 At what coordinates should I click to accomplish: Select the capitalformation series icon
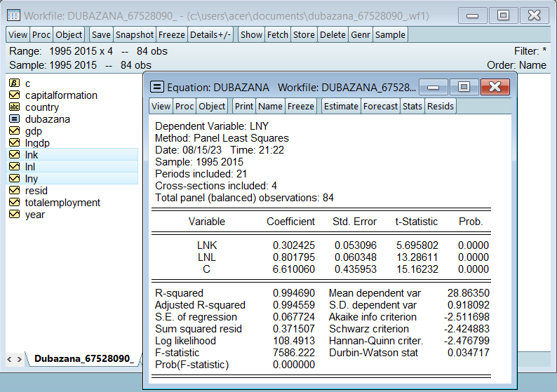pyautogui.click(x=13, y=95)
